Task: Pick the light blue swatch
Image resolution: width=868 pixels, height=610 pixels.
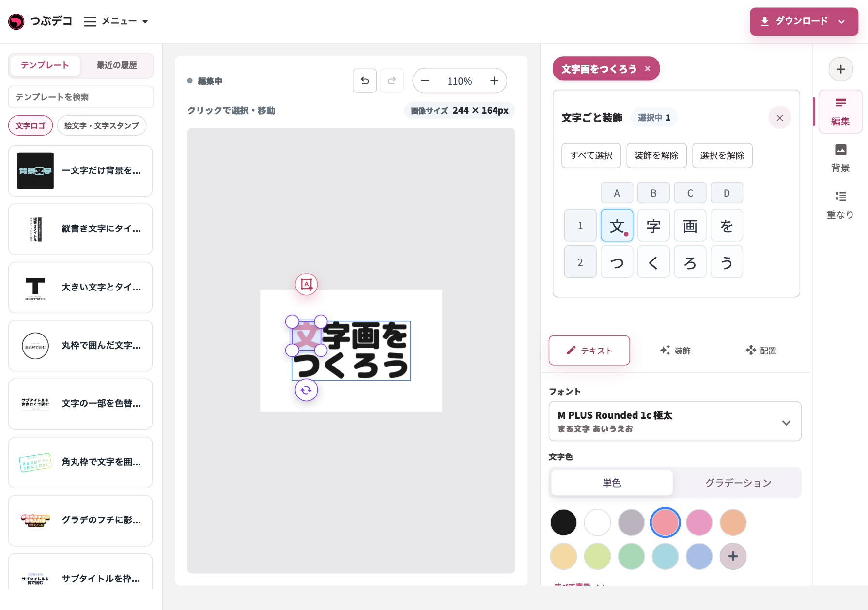Action: (x=665, y=556)
